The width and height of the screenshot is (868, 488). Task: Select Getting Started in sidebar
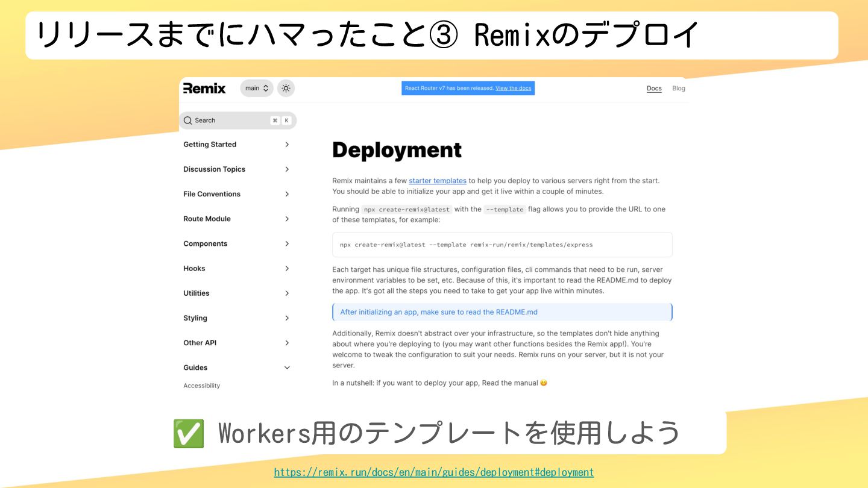(x=210, y=145)
